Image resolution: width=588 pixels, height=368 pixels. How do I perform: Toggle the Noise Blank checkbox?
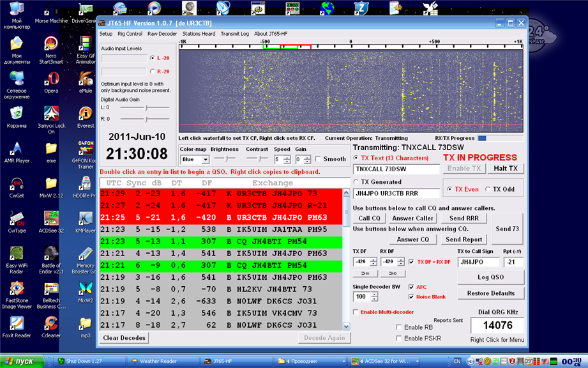coord(411,296)
